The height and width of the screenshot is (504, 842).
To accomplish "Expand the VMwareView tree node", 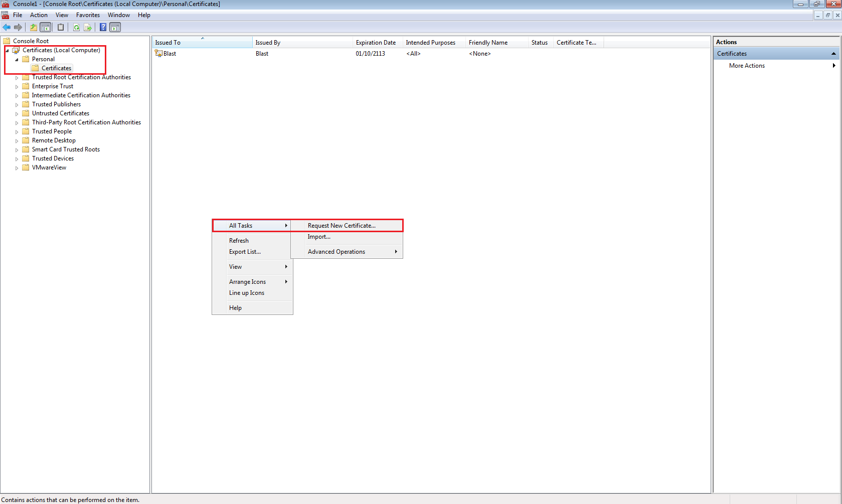I will pos(17,168).
